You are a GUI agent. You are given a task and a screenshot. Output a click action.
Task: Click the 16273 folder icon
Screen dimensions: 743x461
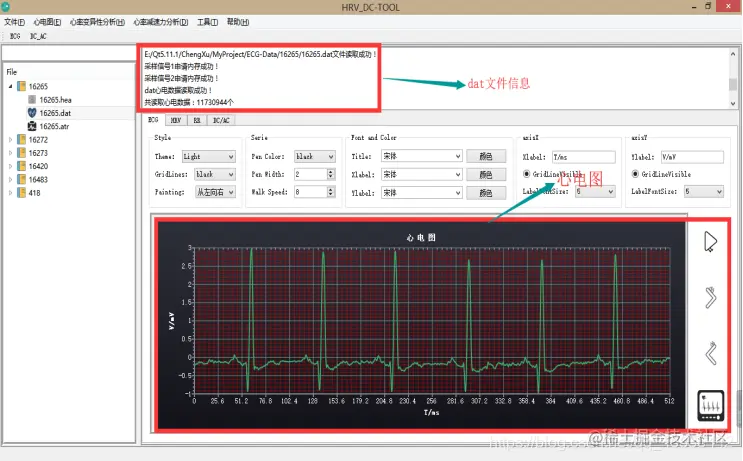pos(21,153)
